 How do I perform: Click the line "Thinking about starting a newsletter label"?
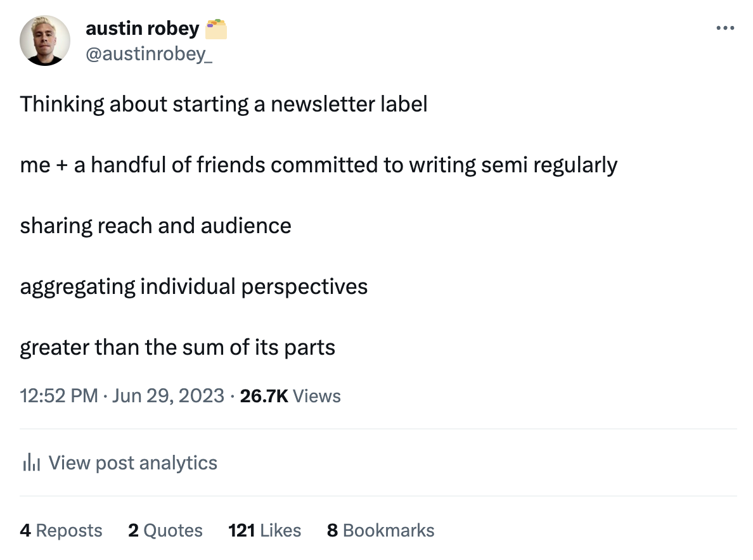pos(224,104)
